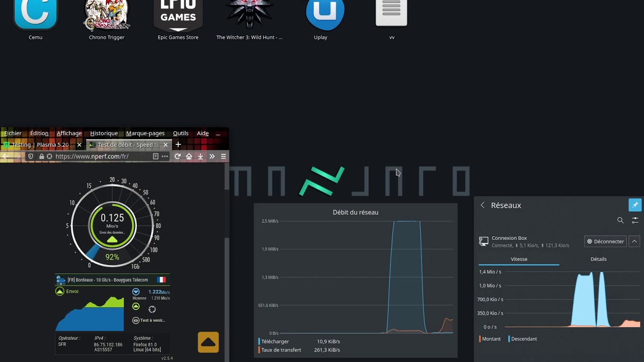This screenshot has width=644, height=362.
Task: Show more toolbar tools chevron
Action: coord(212,156)
